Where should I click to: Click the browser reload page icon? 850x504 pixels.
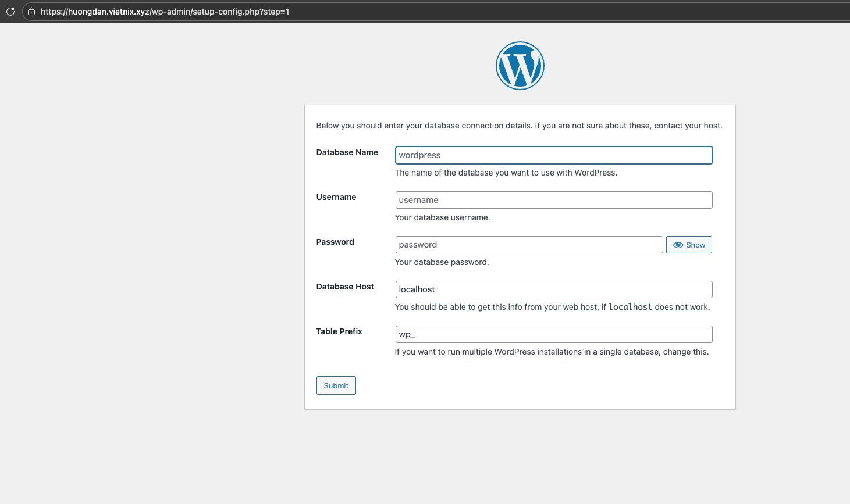10,12
